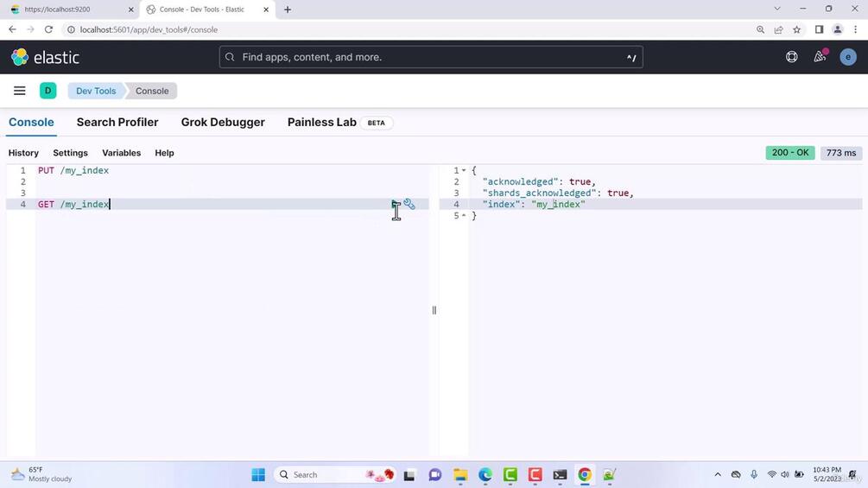Open File Explorer from the taskbar
The height and width of the screenshot is (488, 868).
pyautogui.click(x=460, y=475)
